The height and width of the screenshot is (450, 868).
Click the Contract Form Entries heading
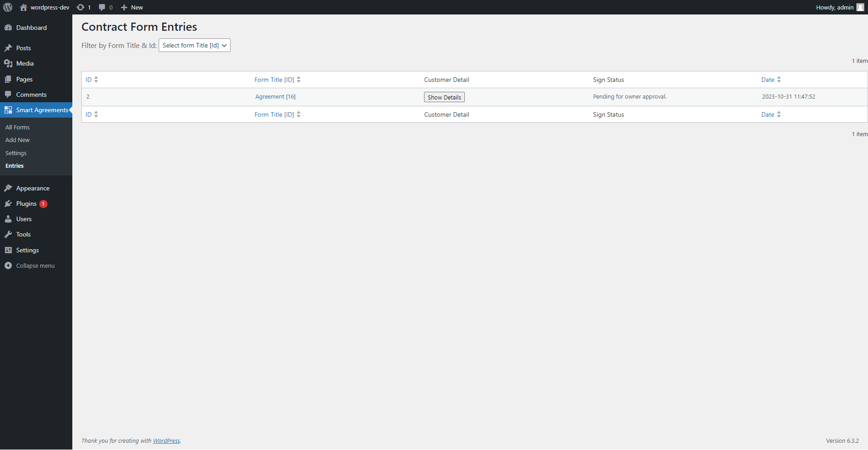coord(139,27)
